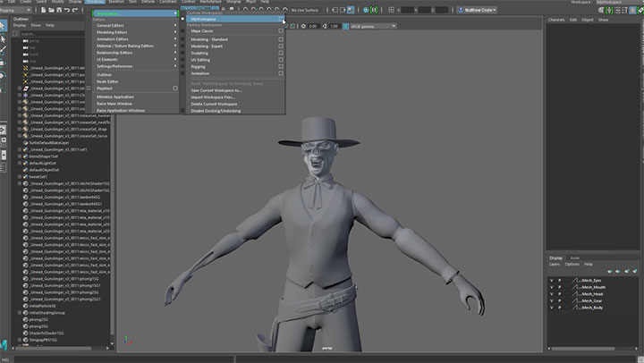
Task: Click the user account icon beside Matthew Doyle
Action: pos(461,10)
